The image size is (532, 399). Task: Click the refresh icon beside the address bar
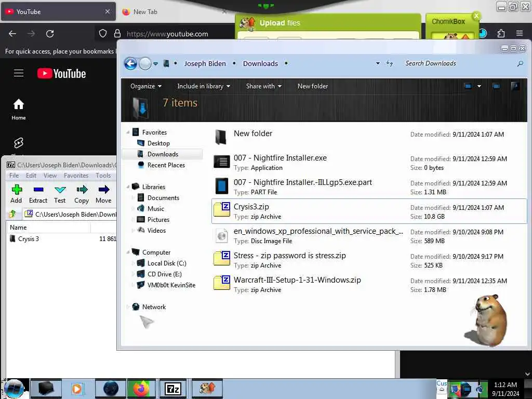(390, 63)
